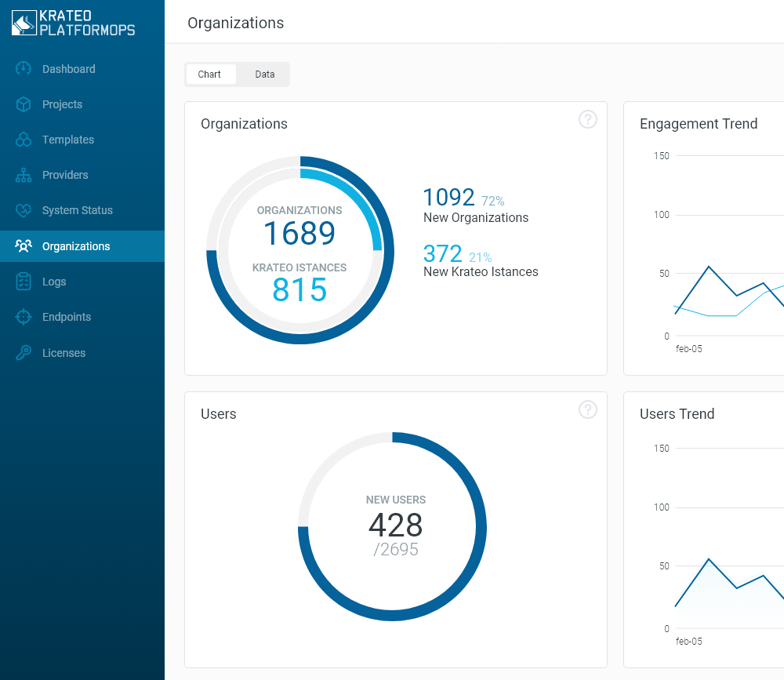This screenshot has height=680, width=784.
Task: Click the Logs clipboard icon
Action: [24, 282]
